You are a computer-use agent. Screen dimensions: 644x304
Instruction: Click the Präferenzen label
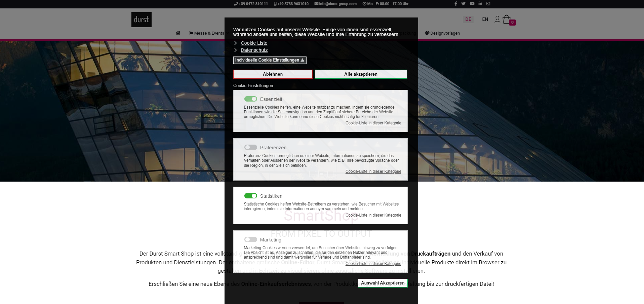273,148
